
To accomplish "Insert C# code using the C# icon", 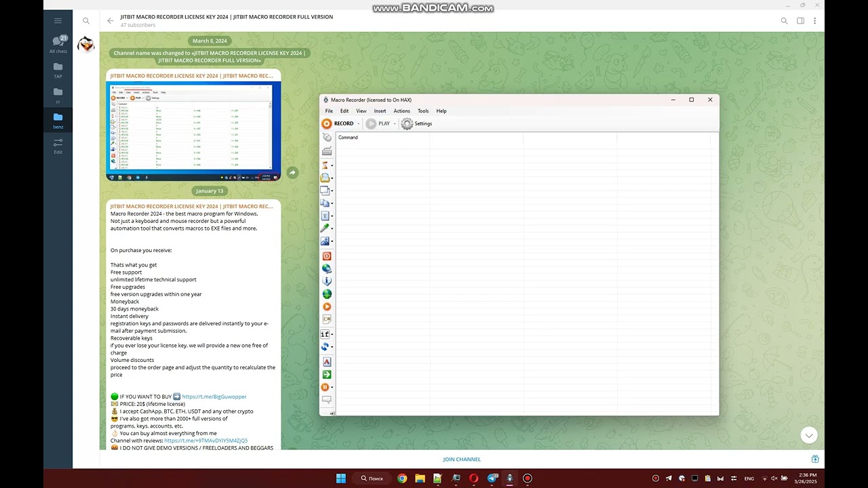I will (327, 319).
